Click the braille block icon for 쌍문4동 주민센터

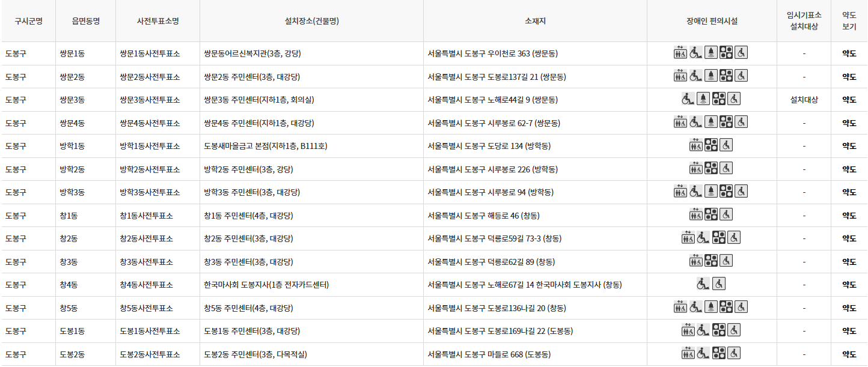(x=726, y=122)
